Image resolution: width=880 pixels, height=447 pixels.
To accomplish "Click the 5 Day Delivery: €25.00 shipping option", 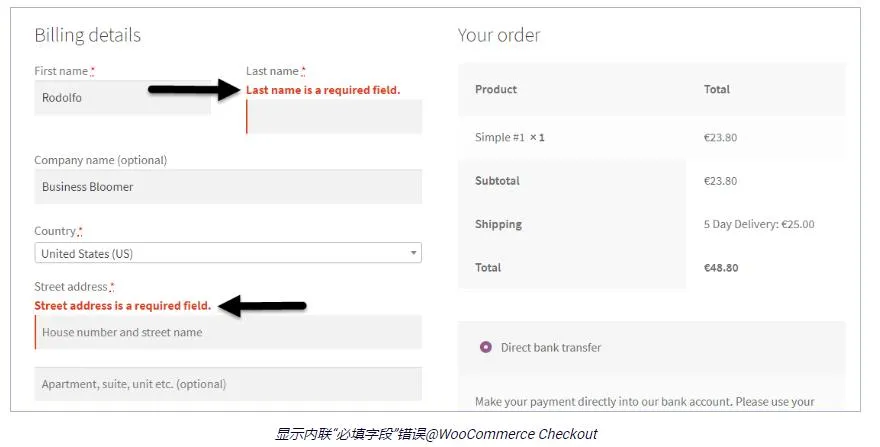I will 759,224.
